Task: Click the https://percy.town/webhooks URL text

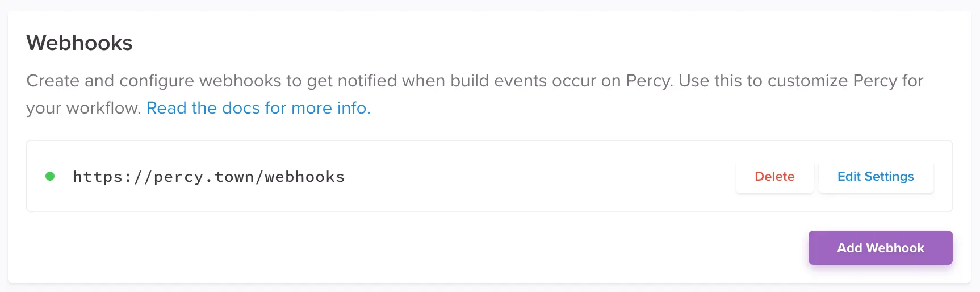Action: (x=208, y=177)
